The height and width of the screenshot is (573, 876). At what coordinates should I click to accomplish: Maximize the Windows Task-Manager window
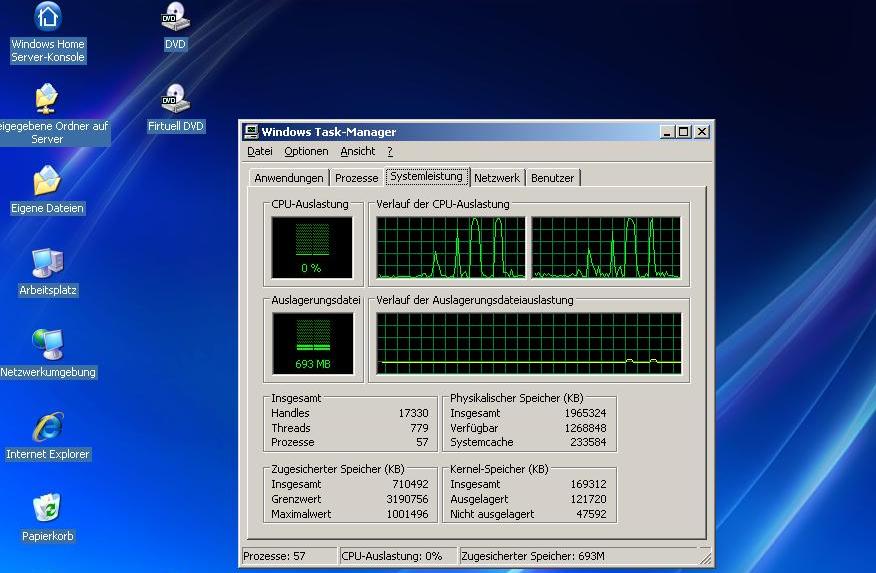683,132
